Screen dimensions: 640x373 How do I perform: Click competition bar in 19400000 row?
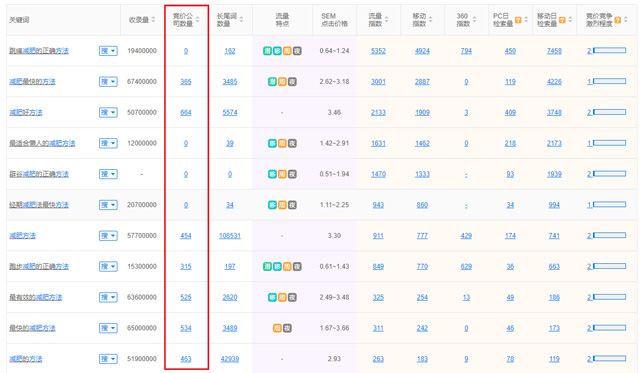(x=609, y=51)
